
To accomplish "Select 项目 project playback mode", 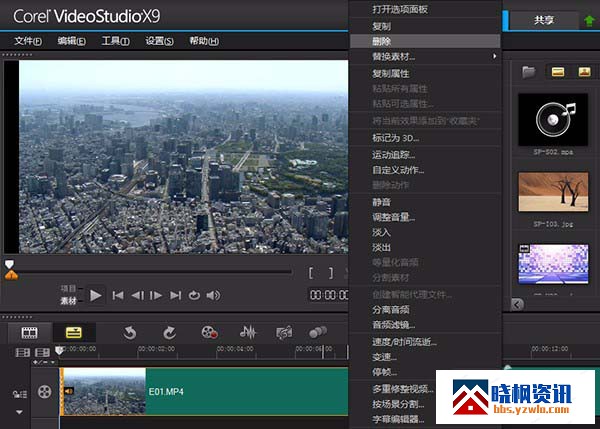I will tap(68, 289).
